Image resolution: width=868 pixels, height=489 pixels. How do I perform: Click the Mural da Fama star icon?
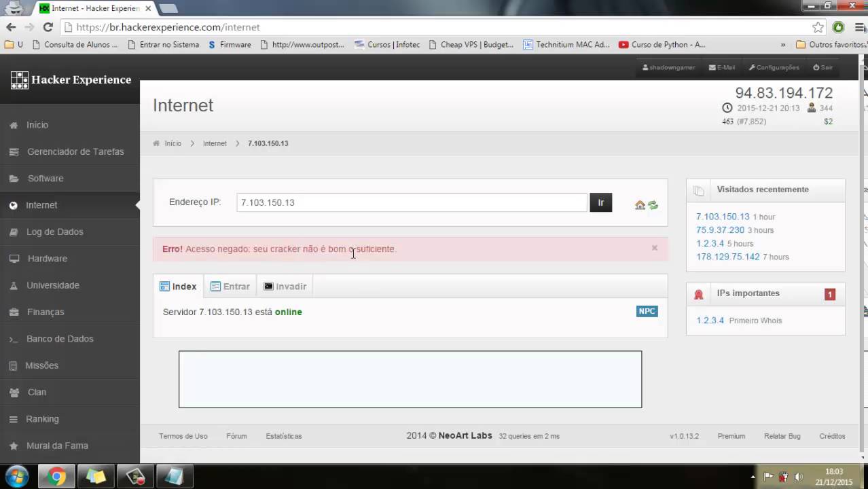coord(14,446)
